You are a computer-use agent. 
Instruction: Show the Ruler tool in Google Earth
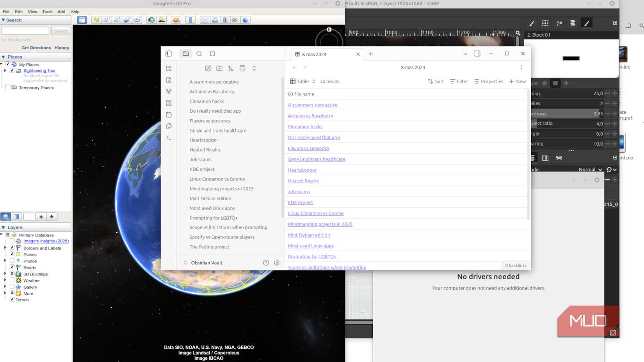[x=190, y=20]
